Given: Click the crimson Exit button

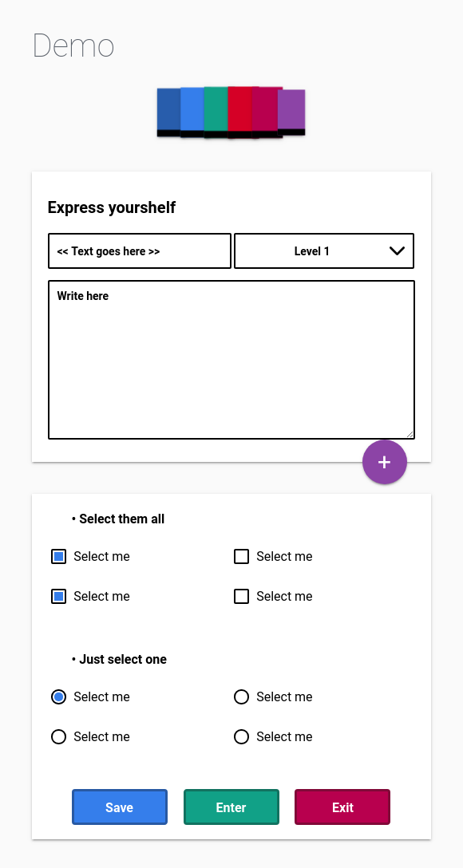Looking at the screenshot, I should coord(342,807).
